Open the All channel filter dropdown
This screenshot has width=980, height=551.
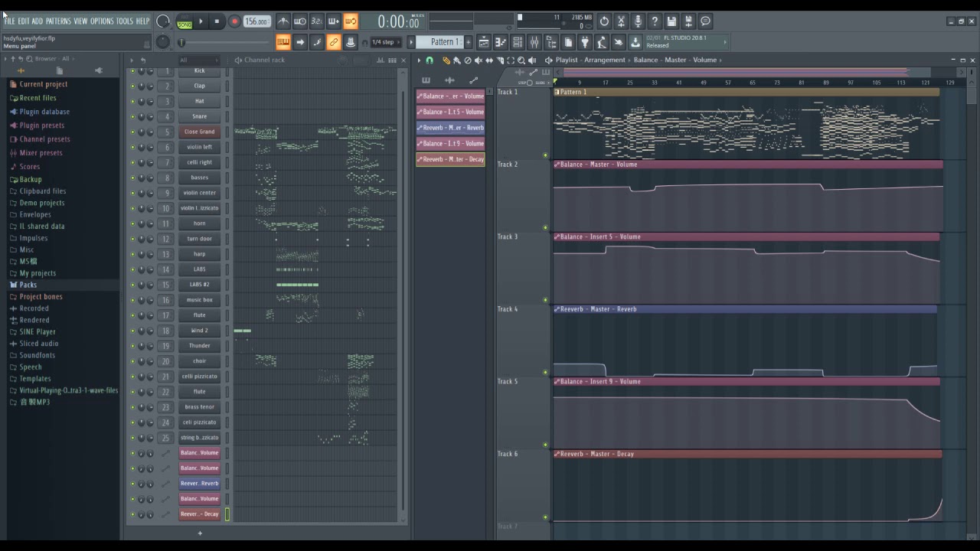pos(199,60)
